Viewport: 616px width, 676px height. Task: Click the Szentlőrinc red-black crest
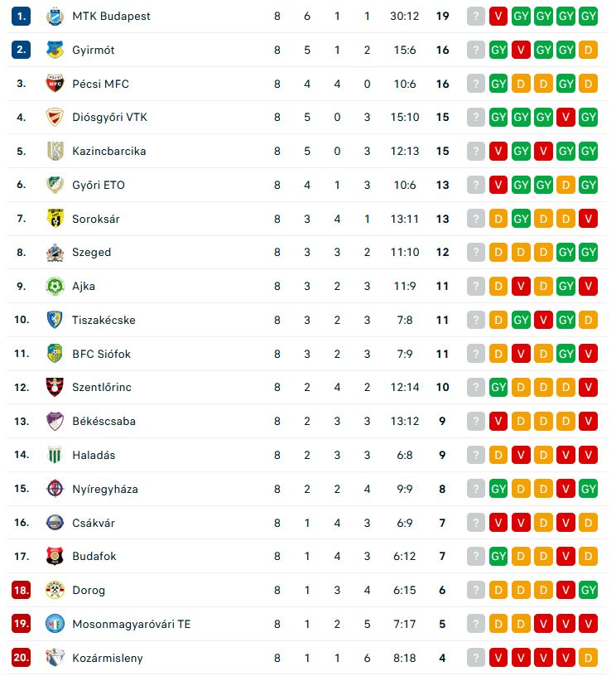[x=55, y=387]
